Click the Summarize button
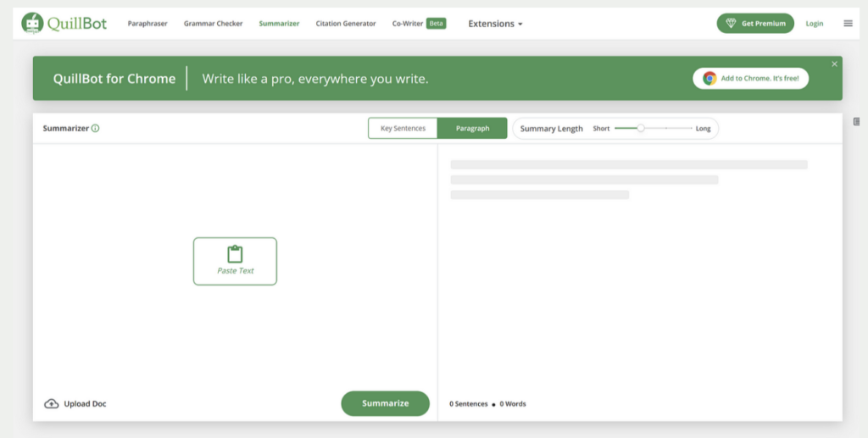Screen dimensions: 868x438 pyautogui.click(x=386, y=404)
